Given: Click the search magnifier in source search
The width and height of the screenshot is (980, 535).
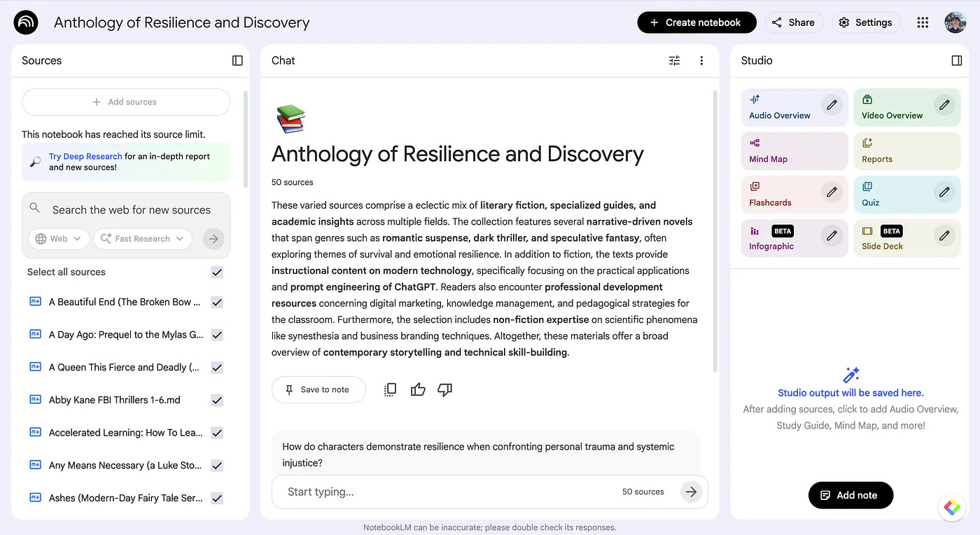Looking at the screenshot, I should (x=35, y=208).
